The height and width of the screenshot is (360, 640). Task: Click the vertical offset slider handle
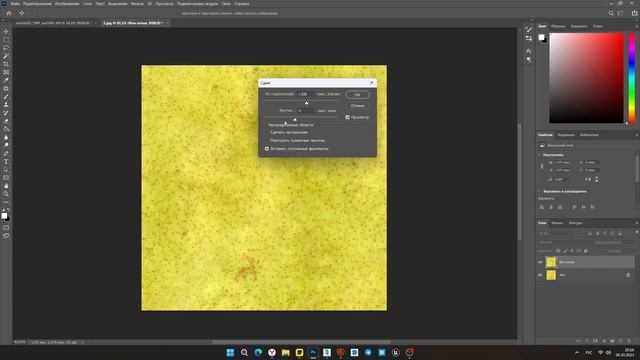tap(295, 120)
